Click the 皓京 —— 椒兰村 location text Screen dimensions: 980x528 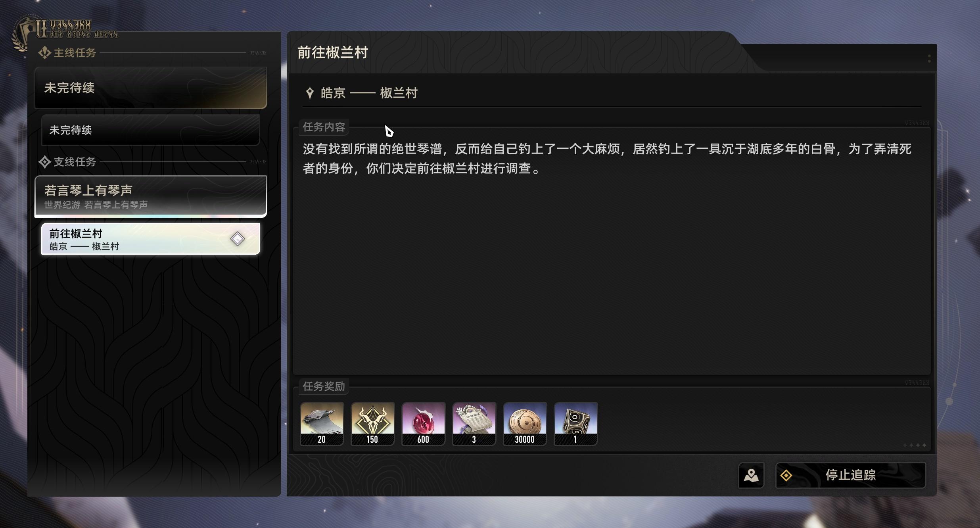369,93
